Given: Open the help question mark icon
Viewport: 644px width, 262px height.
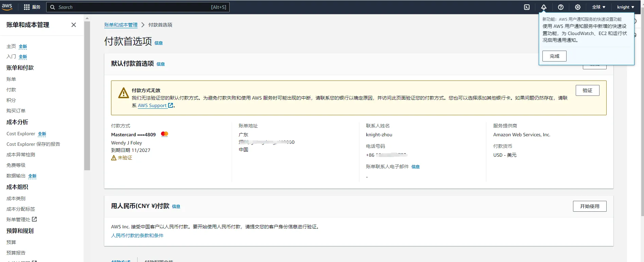Looking at the screenshot, I should pos(560,7).
